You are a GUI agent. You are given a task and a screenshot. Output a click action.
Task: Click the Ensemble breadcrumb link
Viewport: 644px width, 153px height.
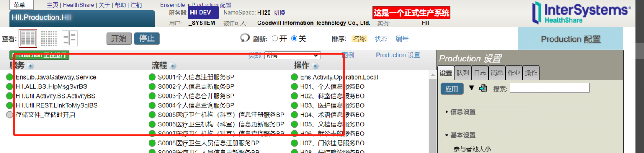[172, 5]
